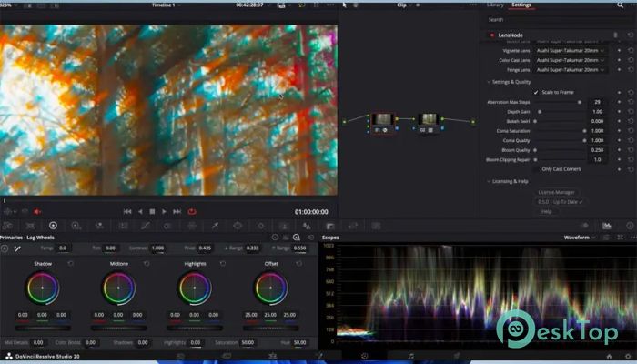
Task: Delete the LensNode effect with trash icon
Action: (x=615, y=35)
